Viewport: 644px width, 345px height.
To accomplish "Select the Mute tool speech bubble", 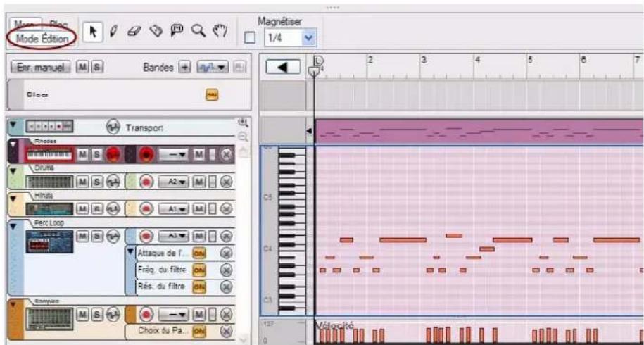I will (177, 31).
